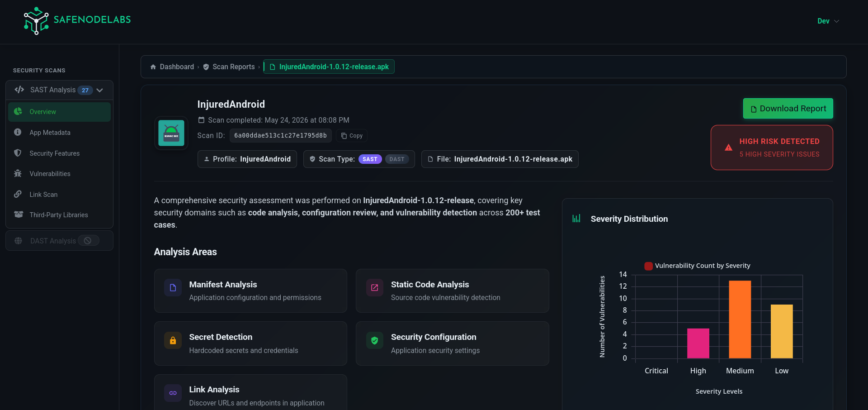Screen dimensions: 868x410
Task: Open the Manifest Analysis card
Action: click(x=250, y=291)
